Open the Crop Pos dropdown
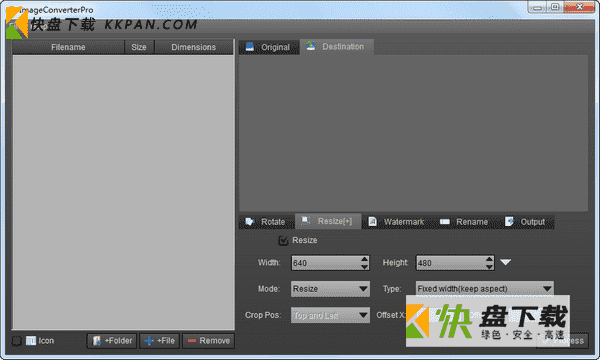Image resolution: width=600 pixels, height=360 pixels. [330, 315]
